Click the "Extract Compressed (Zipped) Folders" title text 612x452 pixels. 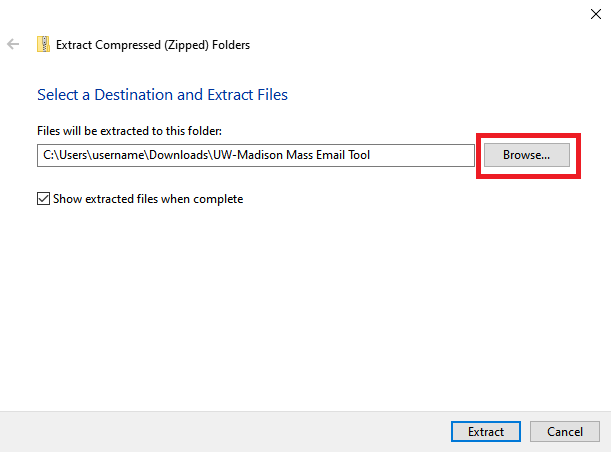(153, 45)
